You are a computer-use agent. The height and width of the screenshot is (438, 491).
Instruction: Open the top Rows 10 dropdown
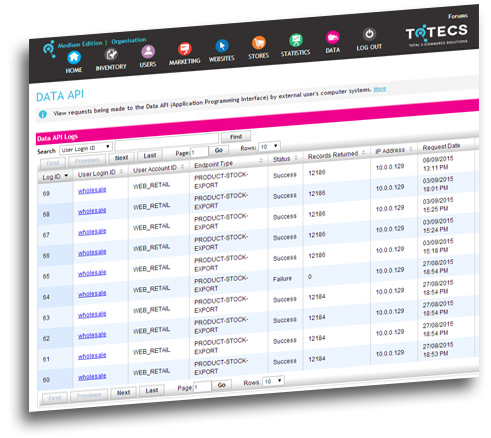click(269, 146)
